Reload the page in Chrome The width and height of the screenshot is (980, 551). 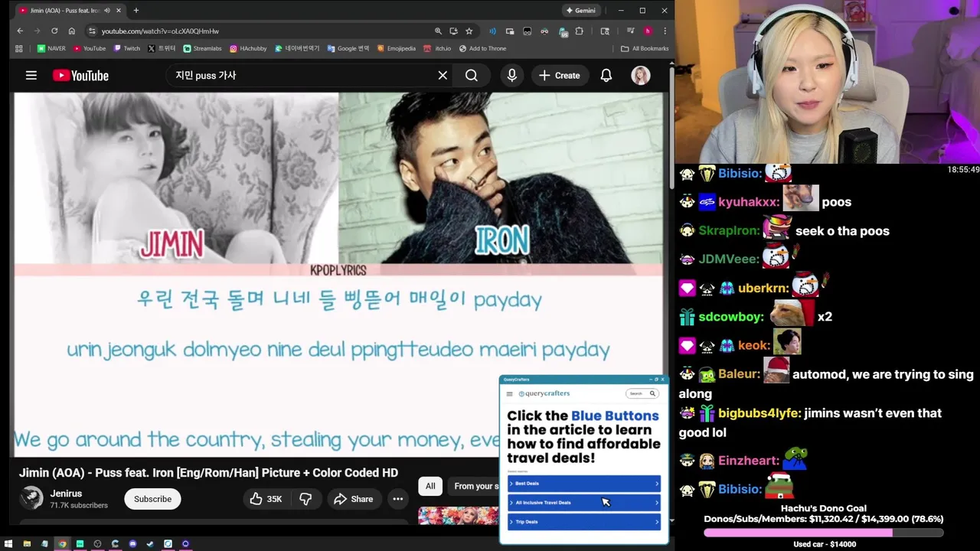click(54, 31)
